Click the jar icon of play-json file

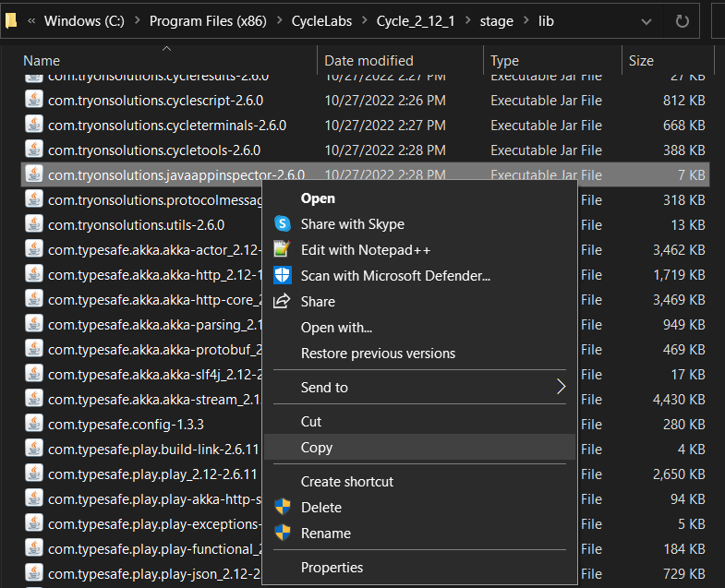click(x=34, y=573)
